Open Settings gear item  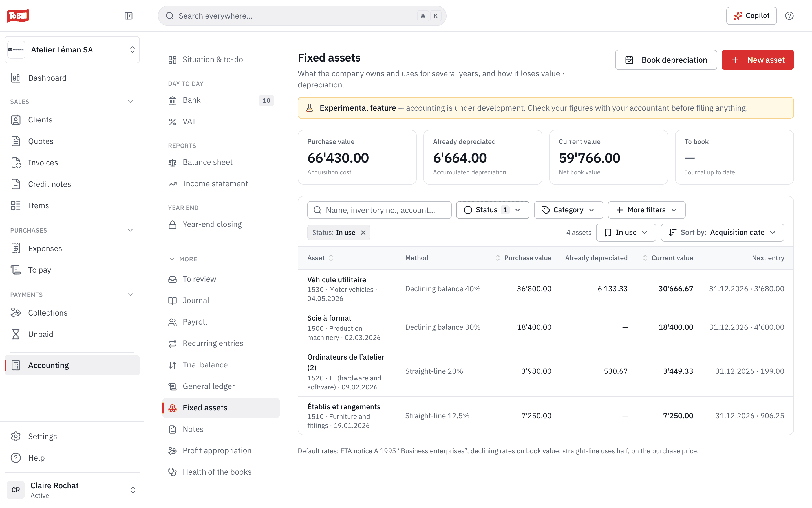[x=72, y=436]
